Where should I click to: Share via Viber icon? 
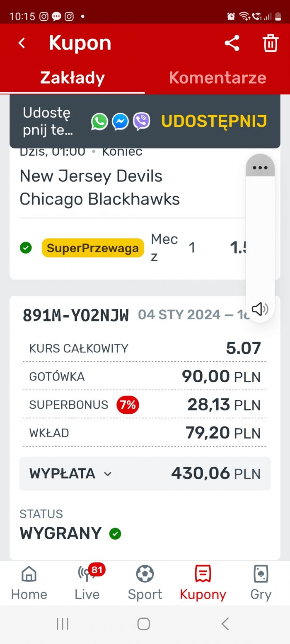tap(142, 122)
